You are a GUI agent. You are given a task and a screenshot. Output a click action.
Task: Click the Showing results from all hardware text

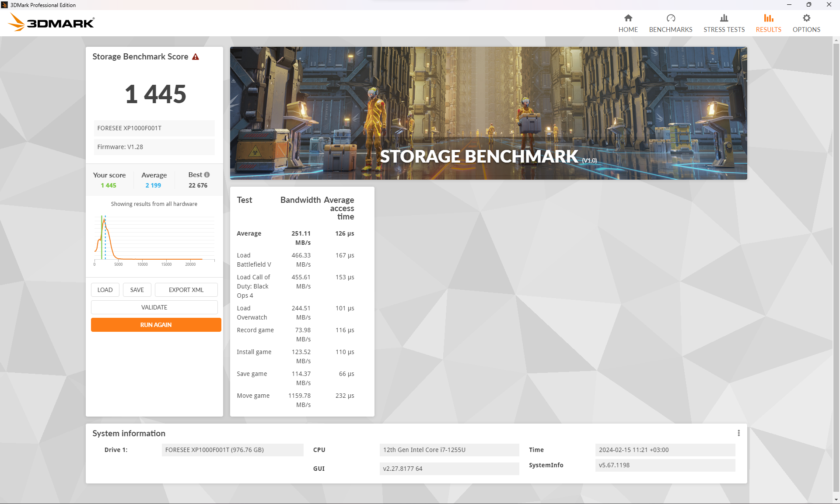(154, 204)
